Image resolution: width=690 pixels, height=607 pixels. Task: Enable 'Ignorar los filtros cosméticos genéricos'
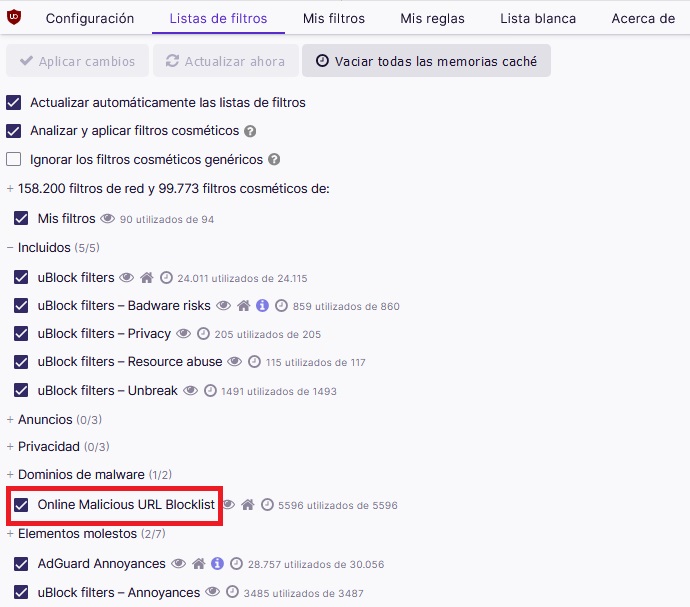pyautogui.click(x=14, y=159)
